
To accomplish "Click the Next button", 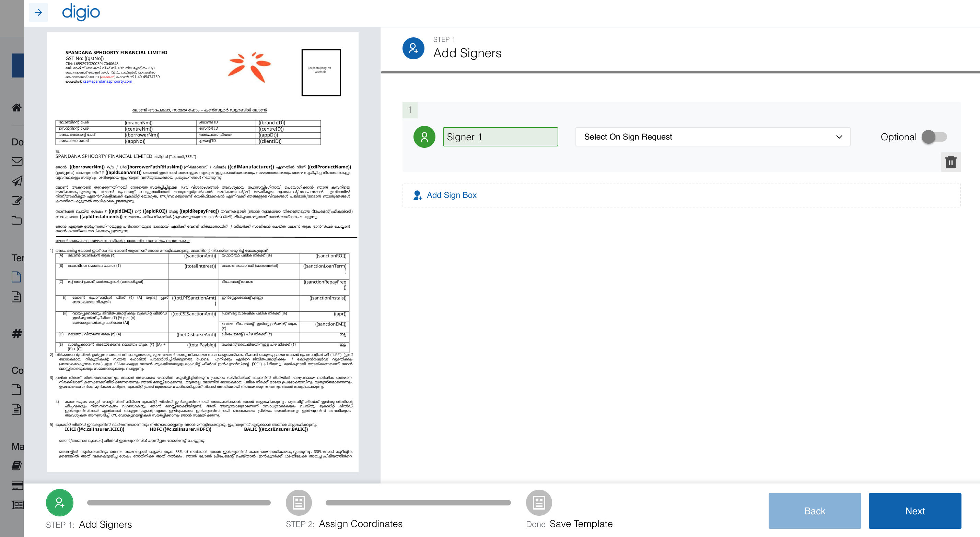I will (x=915, y=511).
